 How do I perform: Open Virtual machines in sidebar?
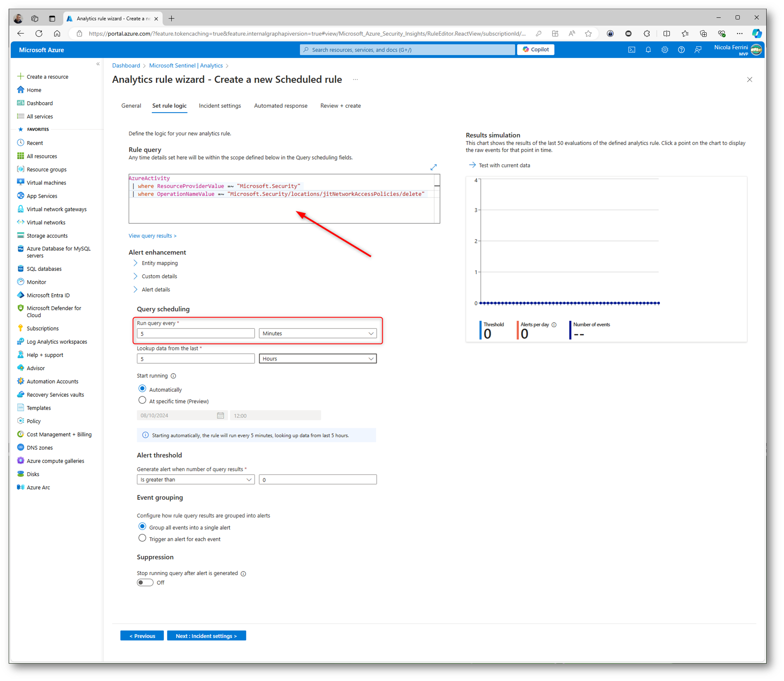(x=46, y=182)
